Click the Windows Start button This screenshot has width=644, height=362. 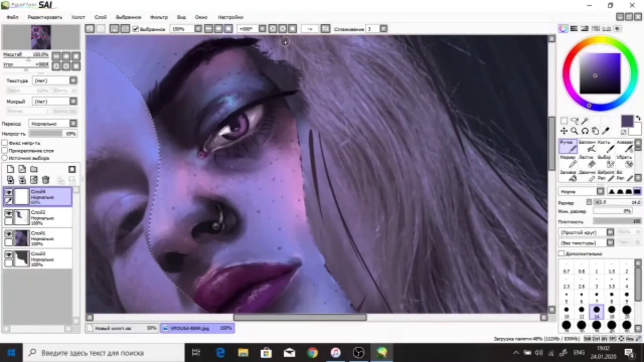coord(11,352)
